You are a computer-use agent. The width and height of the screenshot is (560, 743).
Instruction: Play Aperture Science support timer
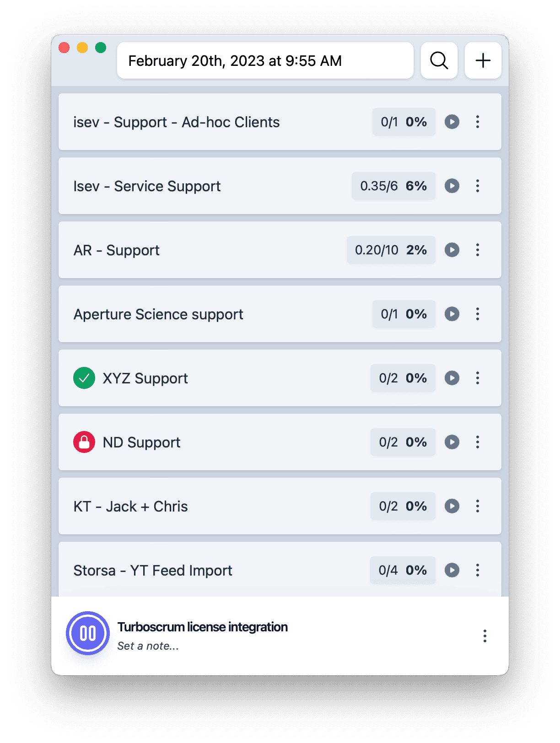452,314
